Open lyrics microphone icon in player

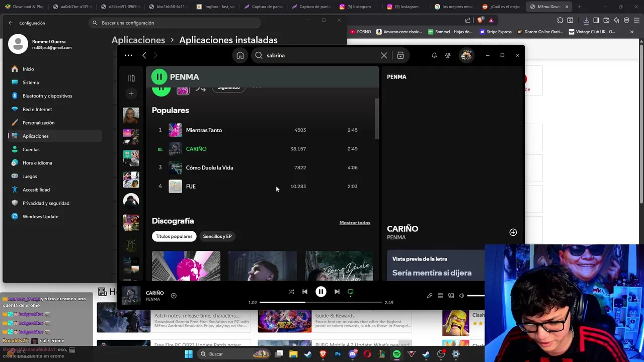(430, 296)
